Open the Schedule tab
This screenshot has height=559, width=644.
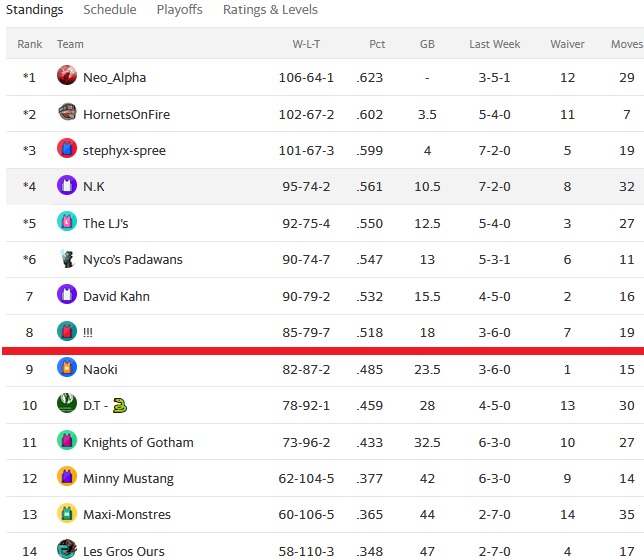[110, 9]
